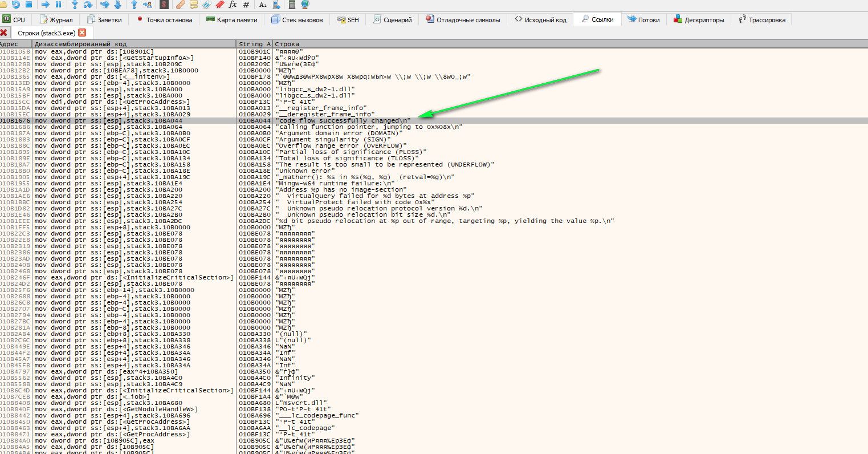868x454 pixels.
Task: Select the "___lc_codepage_func" string
Action: tap(317, 416)
